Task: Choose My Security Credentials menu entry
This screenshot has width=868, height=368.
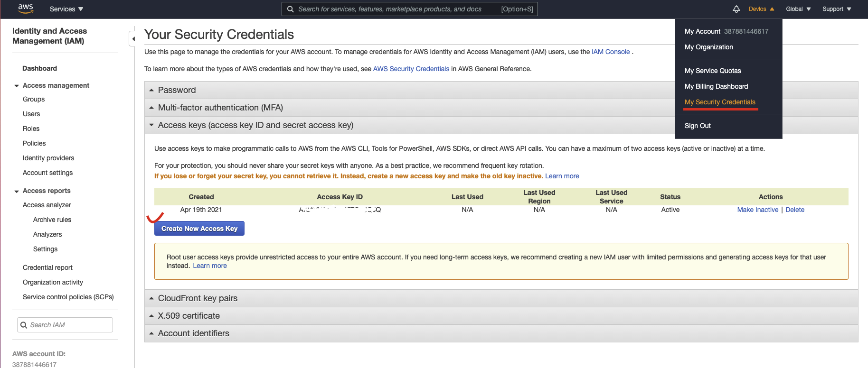Action: click(x=720, y=102)
